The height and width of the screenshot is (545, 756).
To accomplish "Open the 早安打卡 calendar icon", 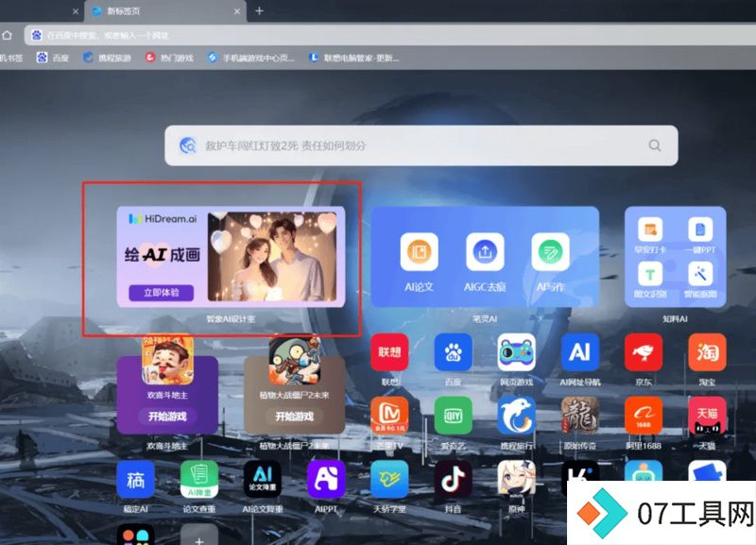I will coord(650,229).
